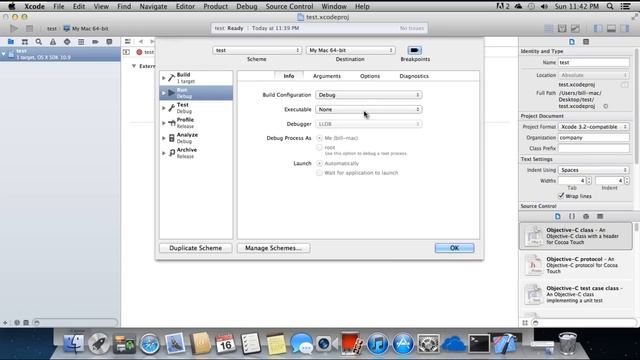Click the OK button
Screen dimensions: 640x360
click(x=454, y=248)
